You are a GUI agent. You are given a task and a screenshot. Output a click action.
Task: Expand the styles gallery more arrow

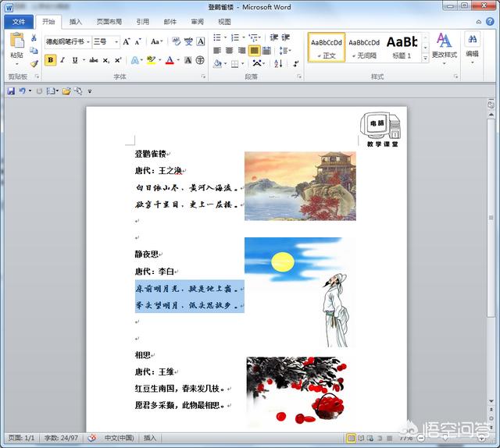pos(425,58)
